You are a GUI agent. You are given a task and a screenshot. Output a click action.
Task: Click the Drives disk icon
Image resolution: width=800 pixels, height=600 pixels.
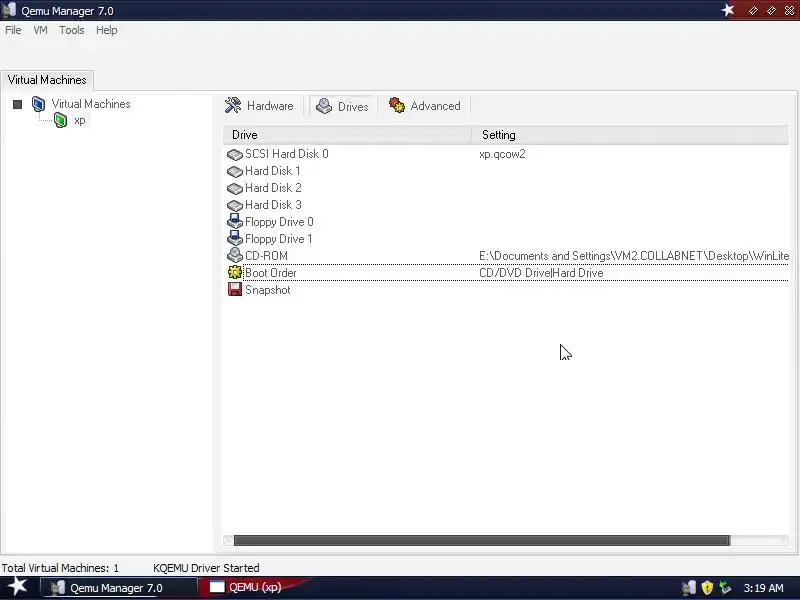(x=324, y=106)
